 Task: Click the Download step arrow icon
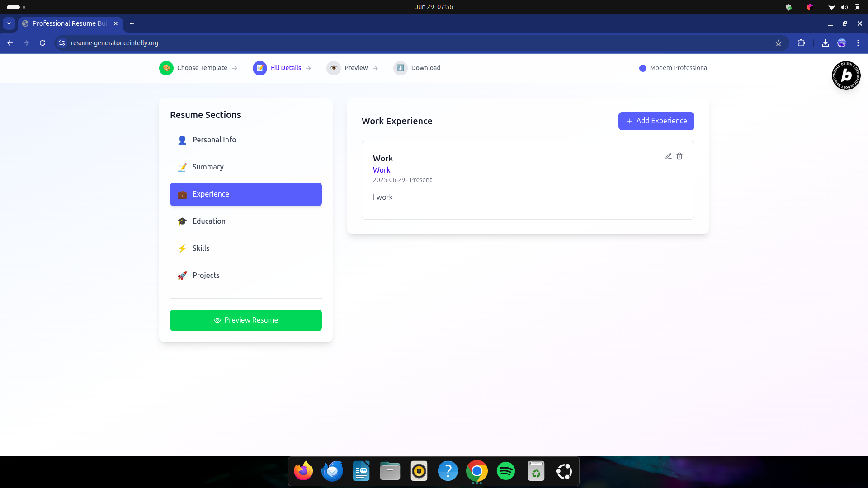click(400, 68)
